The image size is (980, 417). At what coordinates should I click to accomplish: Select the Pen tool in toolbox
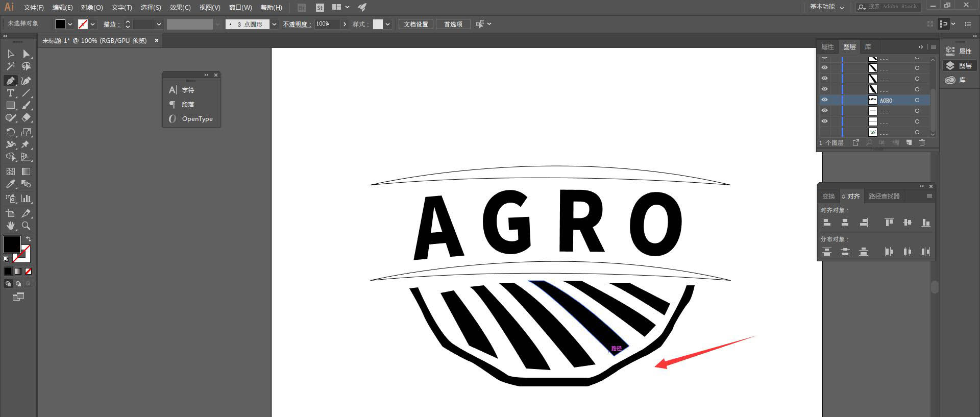point(10,81)
